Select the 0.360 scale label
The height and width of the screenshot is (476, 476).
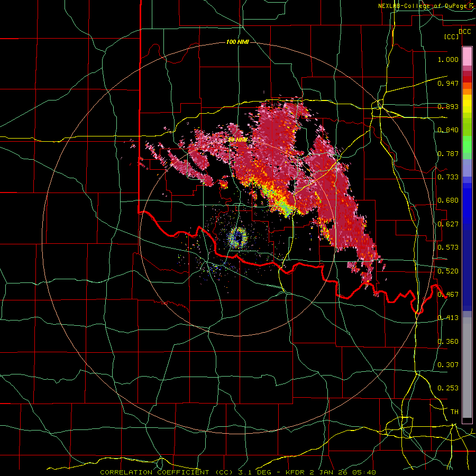(x=448, y=341)
